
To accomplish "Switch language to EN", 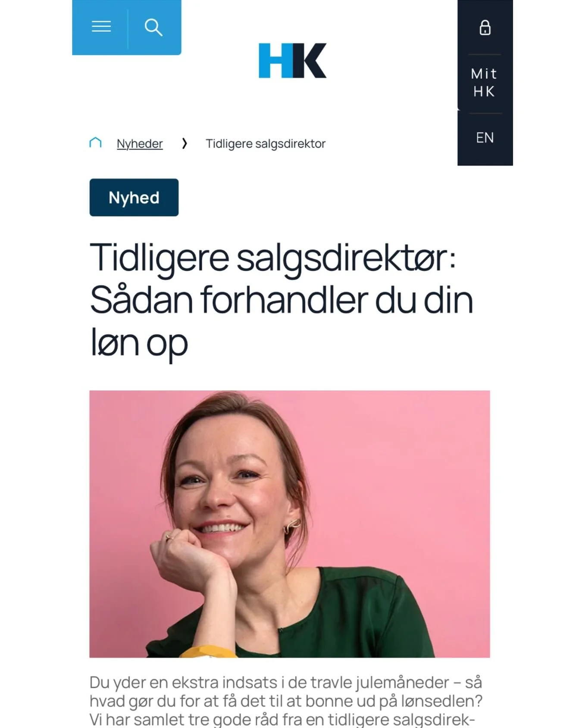I will pos(485,138).
